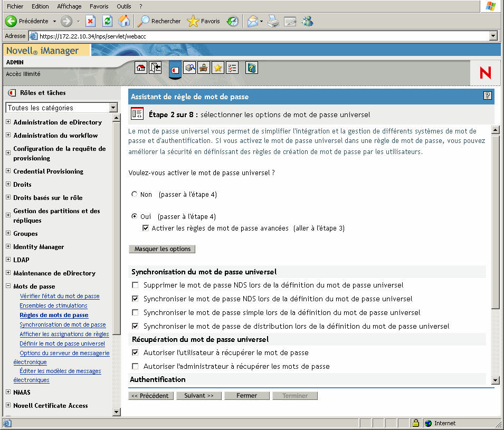Click the Suivant button

pyautogui.click(x=199, y=395)
